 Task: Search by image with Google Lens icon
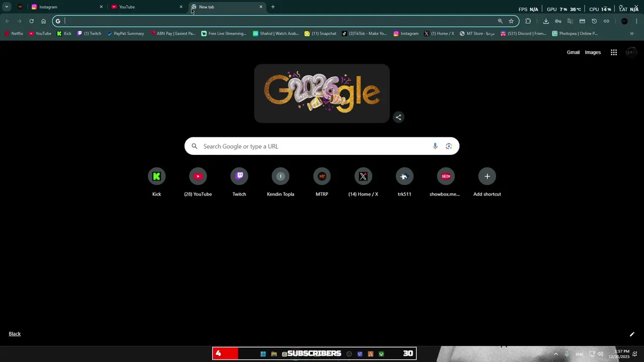449,146
